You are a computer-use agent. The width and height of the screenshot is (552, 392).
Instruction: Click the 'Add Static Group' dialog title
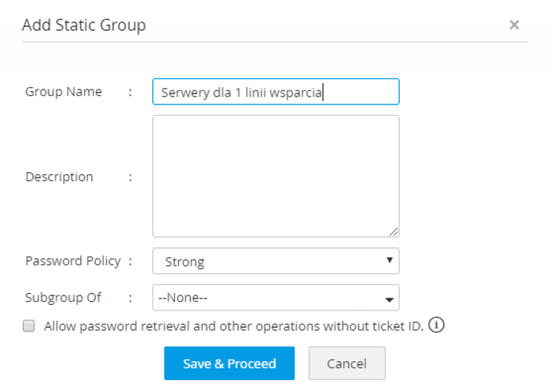(x=84, y=25)
